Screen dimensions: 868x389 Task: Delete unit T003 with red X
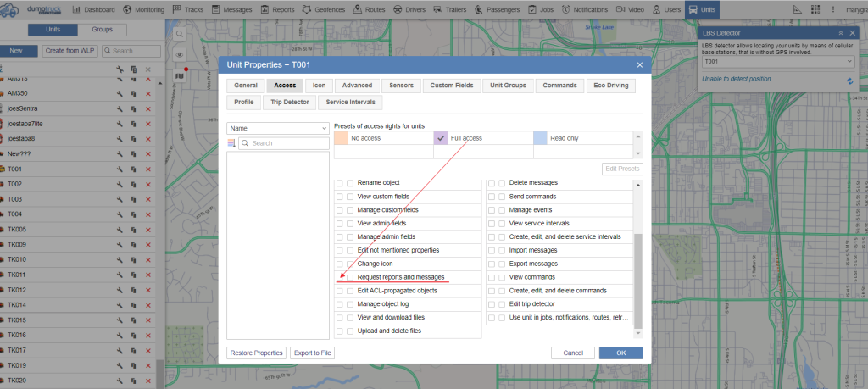pyautogui.click(x=148, y=198)
